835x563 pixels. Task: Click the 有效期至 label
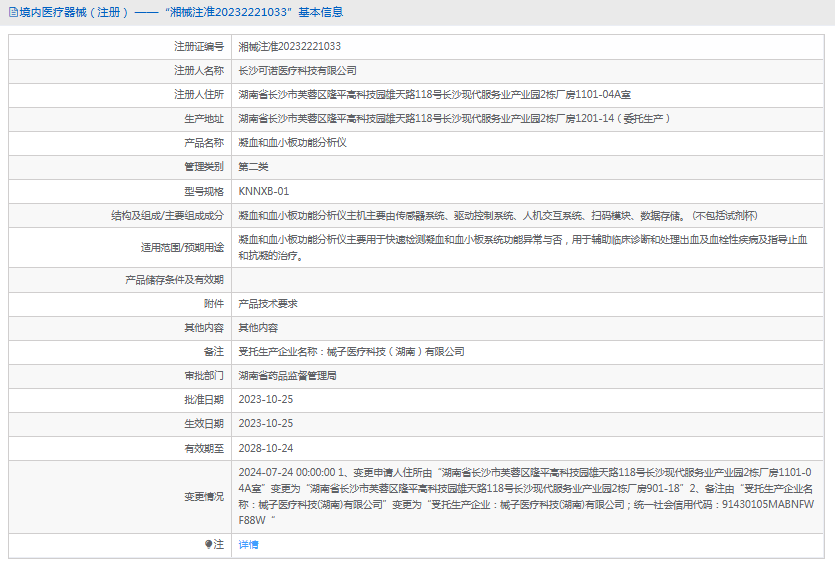click(204, 448)
